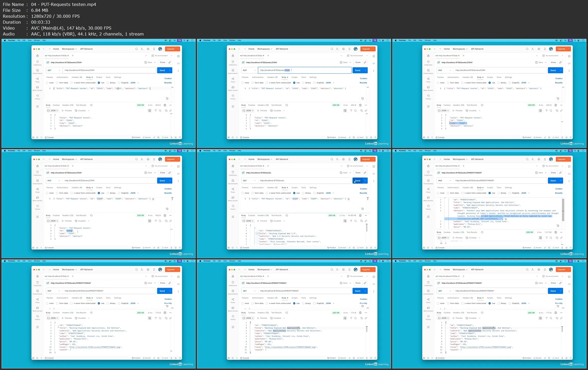This screenshot has height=370, width=588.
Task: Open GET method dropdown in top-left frame
Action: [x=53, y=70]
